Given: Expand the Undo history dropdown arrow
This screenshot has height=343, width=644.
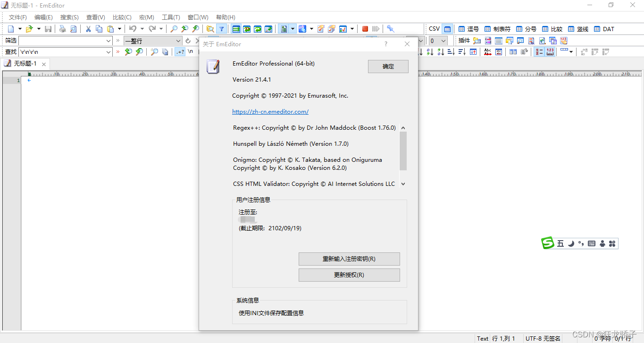Looking at the screenshot, I should pyautogui.click(x=142, y=29).
